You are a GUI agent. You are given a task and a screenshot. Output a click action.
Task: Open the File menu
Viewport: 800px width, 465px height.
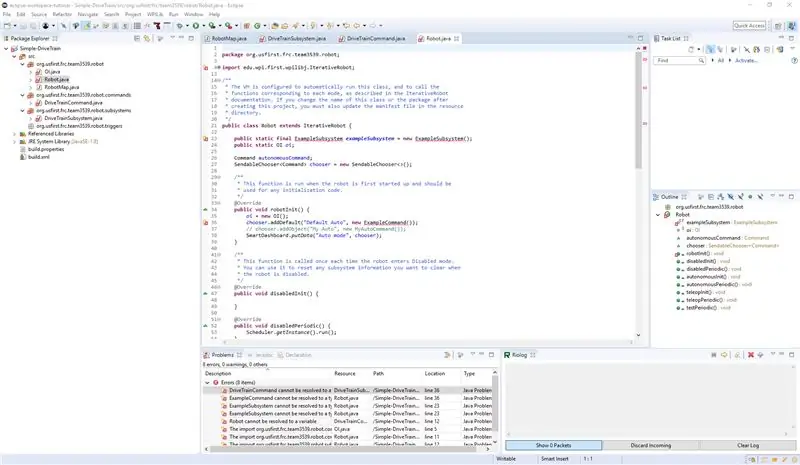pyautogui.click(x=7, y=14)
